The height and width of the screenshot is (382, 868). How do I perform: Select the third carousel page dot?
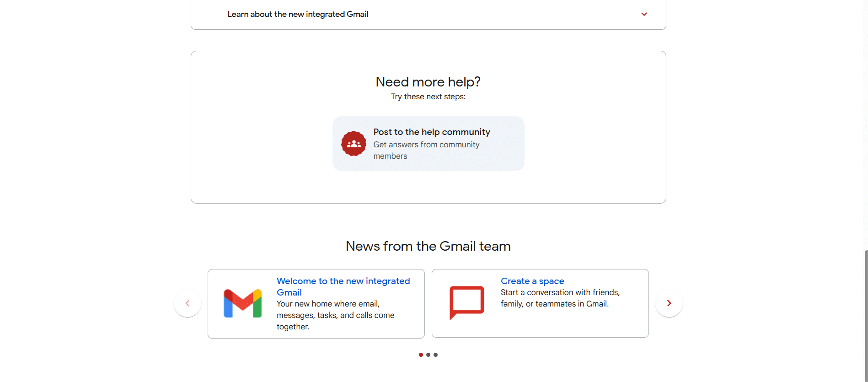click(435, 355)
